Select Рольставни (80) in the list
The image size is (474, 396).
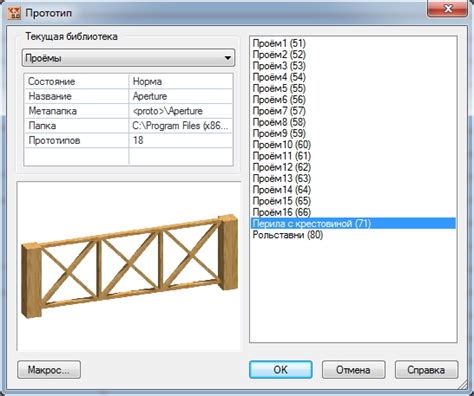point(288,235)
